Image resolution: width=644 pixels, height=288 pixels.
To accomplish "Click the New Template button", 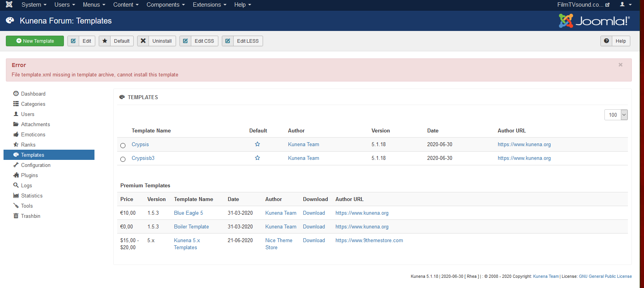I will 35,41.
